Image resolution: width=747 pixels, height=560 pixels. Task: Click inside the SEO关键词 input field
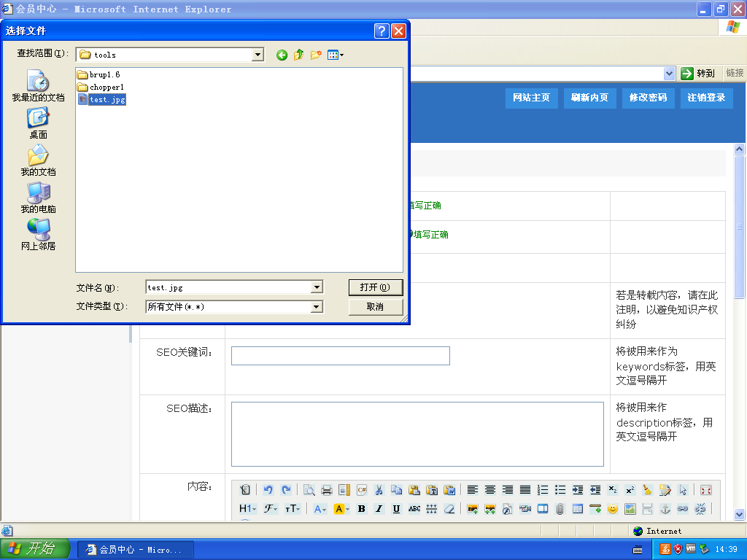(x=340, y=356)
